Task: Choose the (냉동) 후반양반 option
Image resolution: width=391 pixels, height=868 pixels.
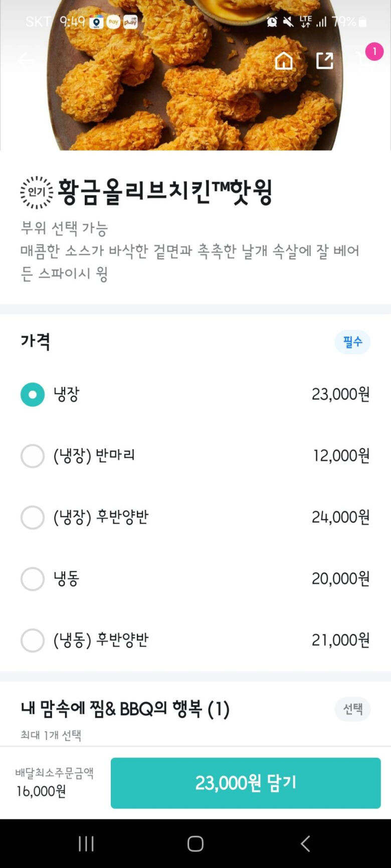Action: (x=33, y=641)
